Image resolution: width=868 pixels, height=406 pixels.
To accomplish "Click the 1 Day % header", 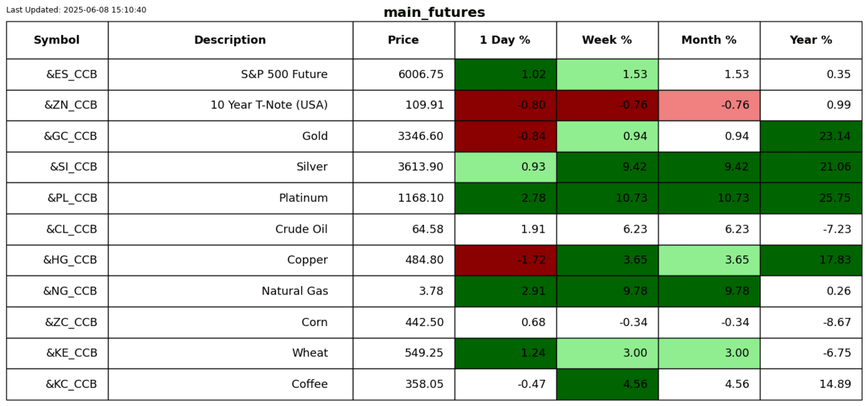I will click(x=505, y=40).
